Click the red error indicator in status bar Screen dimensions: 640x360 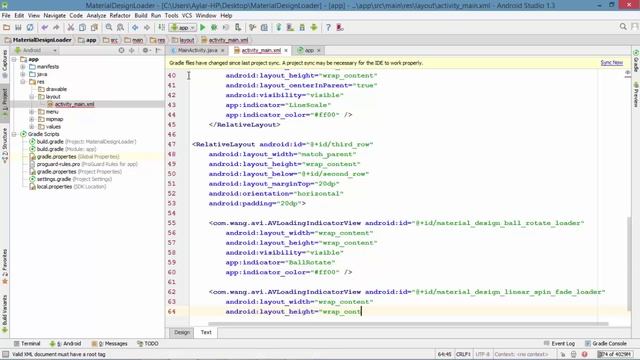(584, 354)
